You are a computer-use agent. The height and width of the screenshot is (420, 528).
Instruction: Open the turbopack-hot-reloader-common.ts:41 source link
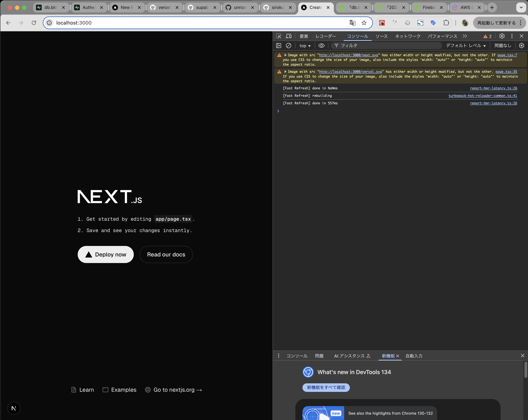pyautogui.click(x=483, y=96)
